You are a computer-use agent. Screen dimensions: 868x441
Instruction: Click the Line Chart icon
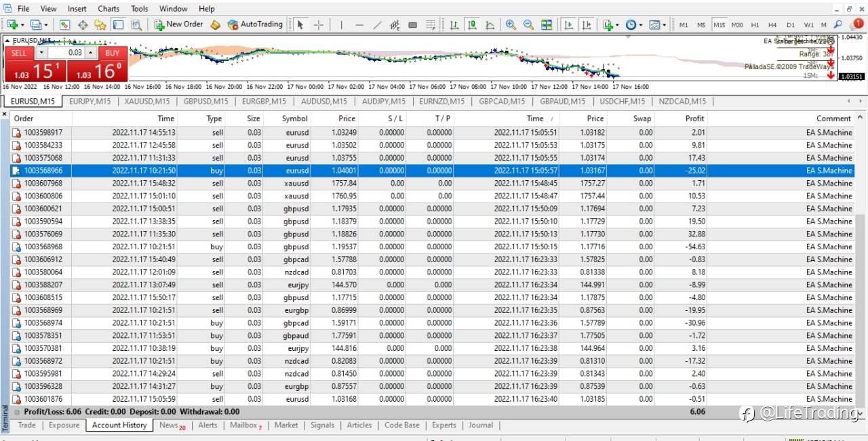tap(490, 25)
